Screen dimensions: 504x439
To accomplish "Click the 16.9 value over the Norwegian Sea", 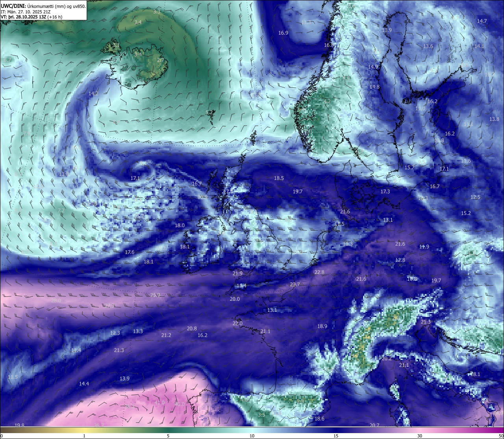I will pos(283,33).
